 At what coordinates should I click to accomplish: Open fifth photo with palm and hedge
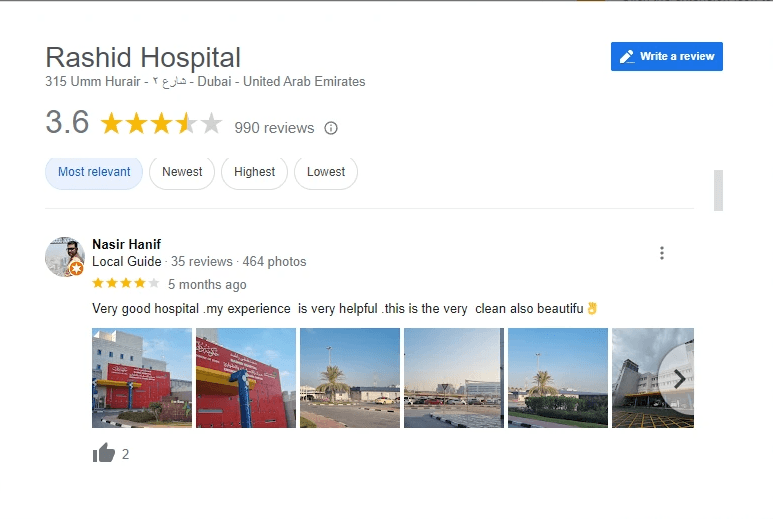point(558,378)
